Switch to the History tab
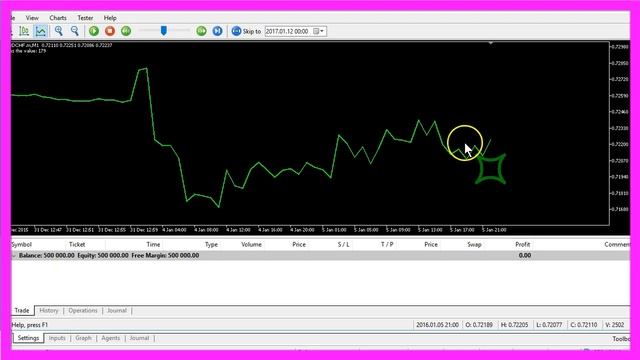This screenshot has height=360, width=640. [x=49, y=311]
